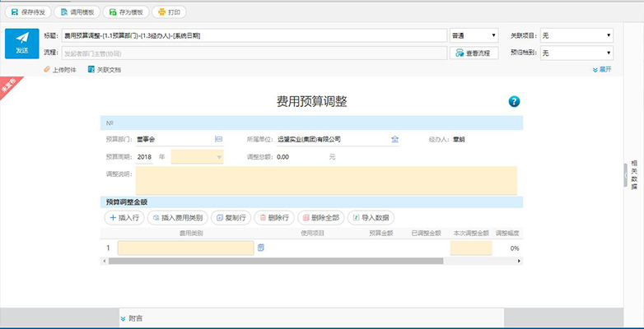
Task: Click the 插入行 button
Action: click(124, 218)
